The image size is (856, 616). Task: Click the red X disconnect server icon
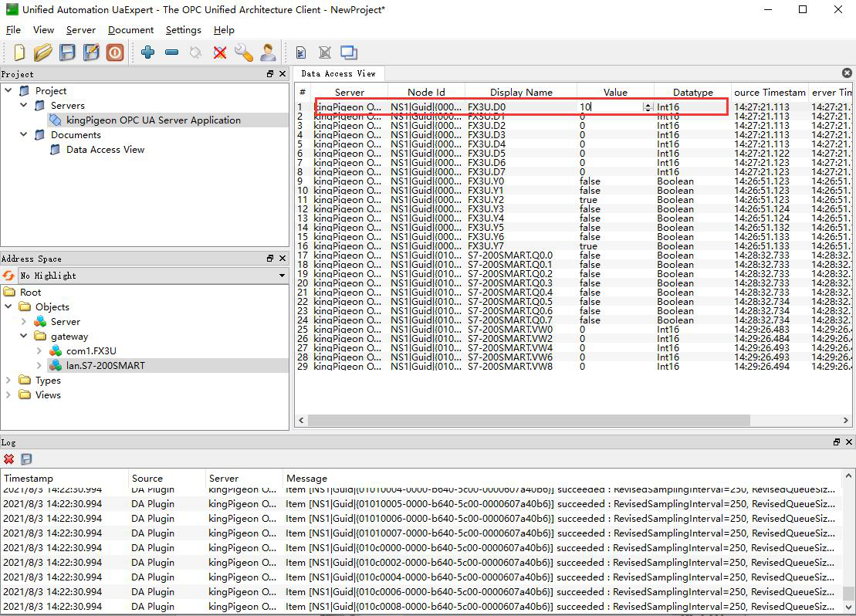click(220, 52)
